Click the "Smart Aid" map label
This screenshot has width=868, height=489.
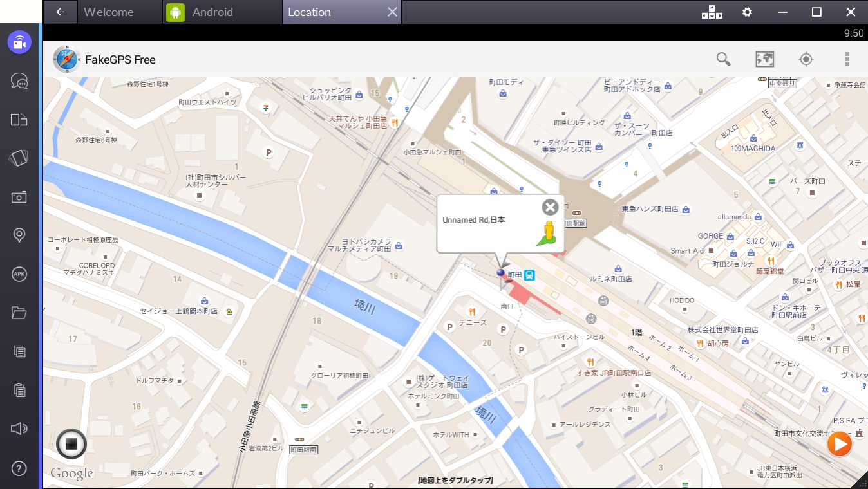(687, 251)
